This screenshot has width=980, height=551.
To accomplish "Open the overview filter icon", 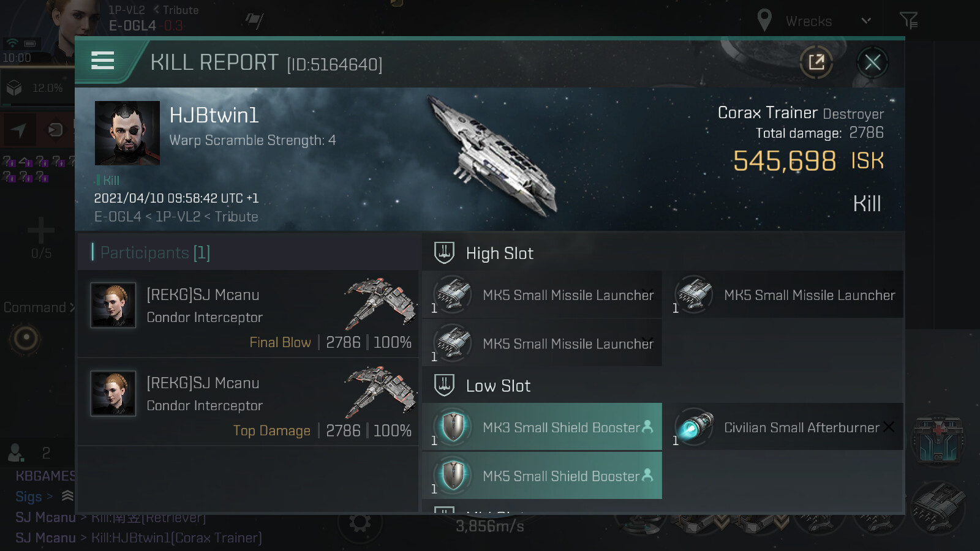I will pos(908,21).
